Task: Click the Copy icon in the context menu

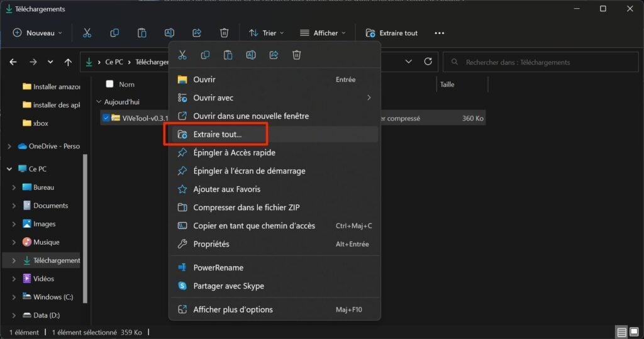Action: 205,55
